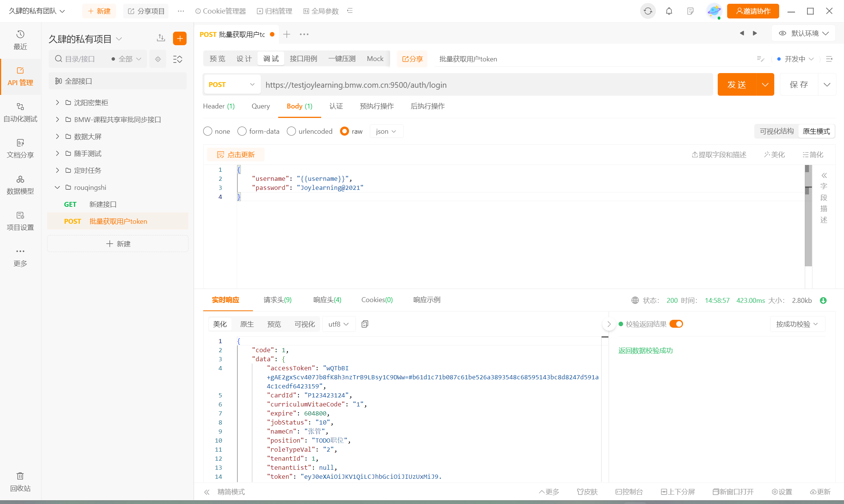Select the form-data body type

pos(242,131)
